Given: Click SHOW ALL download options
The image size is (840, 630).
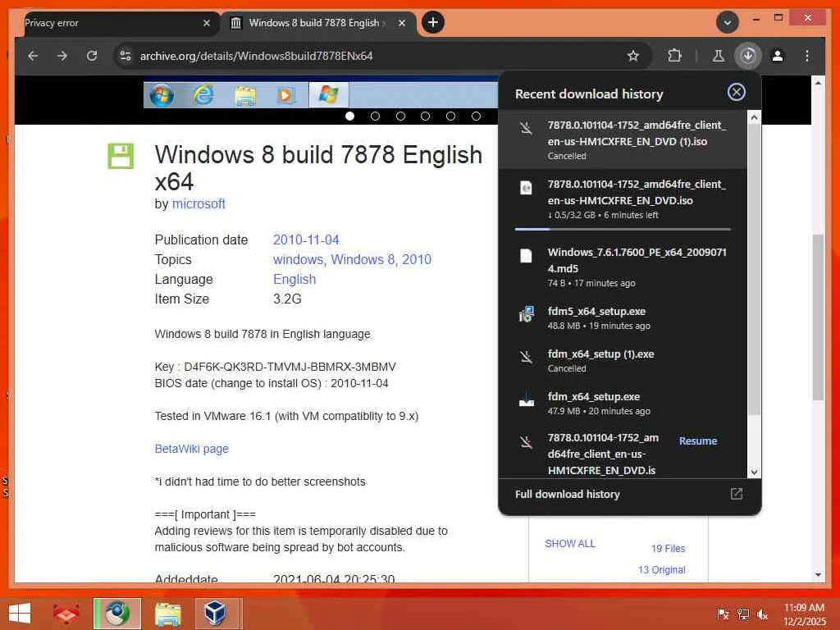Looking at the screenshot, I should click(x=570, y=543).
